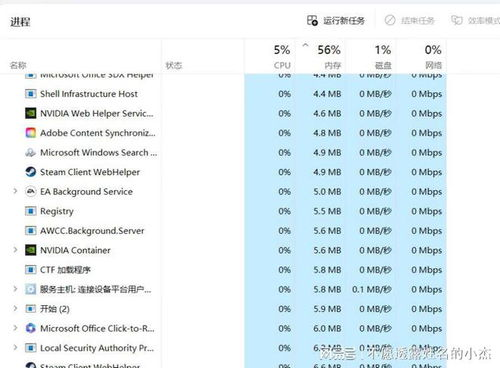Viewport: 500px width, 368px height.
Task: Click the NVIDIA Web Helper Service icon
Action: click(31, 113)
